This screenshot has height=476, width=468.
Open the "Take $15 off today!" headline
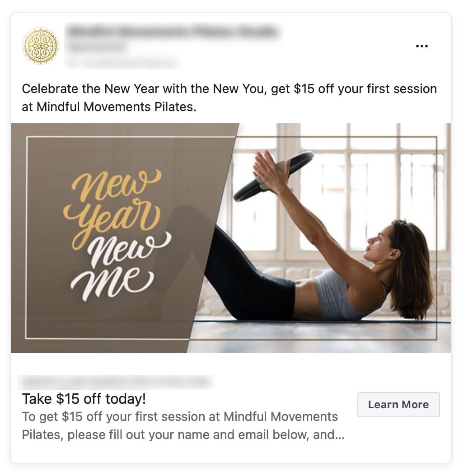pyautogui.click(x=84, y=399)
